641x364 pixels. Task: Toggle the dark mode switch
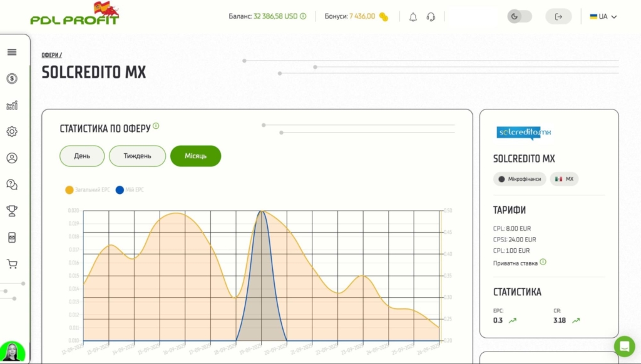pyautogui.click(x=520, y=16)
